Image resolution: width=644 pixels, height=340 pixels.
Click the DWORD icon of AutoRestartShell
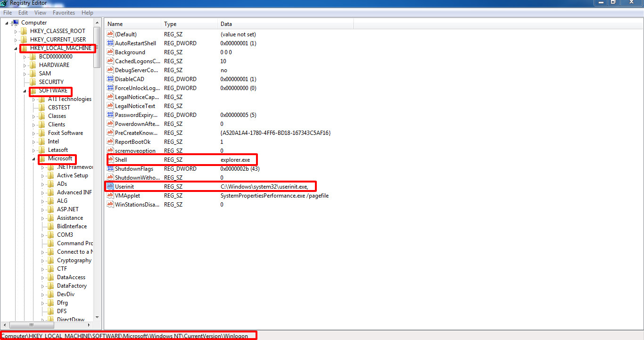pos(110,43)
